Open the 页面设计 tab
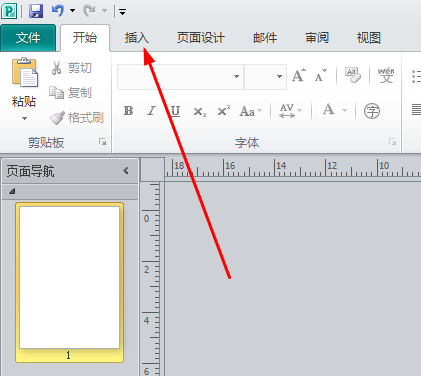Image resolution: width=421 pixels, height=376 pixels. click(x=201, y=38)
